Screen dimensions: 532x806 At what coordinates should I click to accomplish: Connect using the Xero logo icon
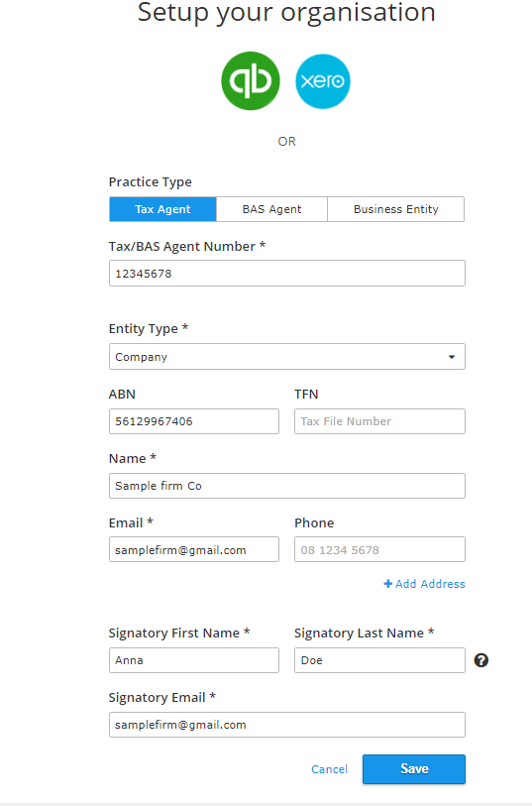click(323, 81)
